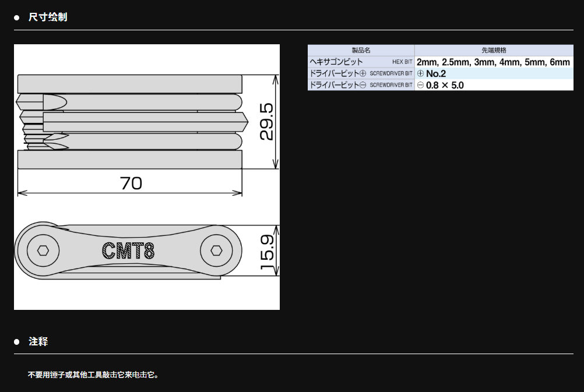Select the 注释 section heading
The height and width of the screenshot is (392, 584).
point(38,342)
